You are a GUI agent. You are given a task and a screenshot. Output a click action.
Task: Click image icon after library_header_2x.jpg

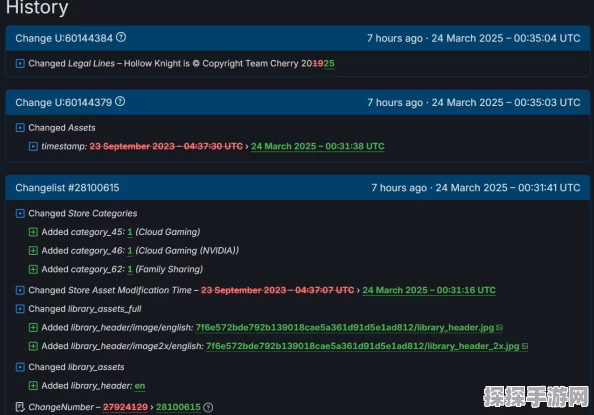click(525, 346)
